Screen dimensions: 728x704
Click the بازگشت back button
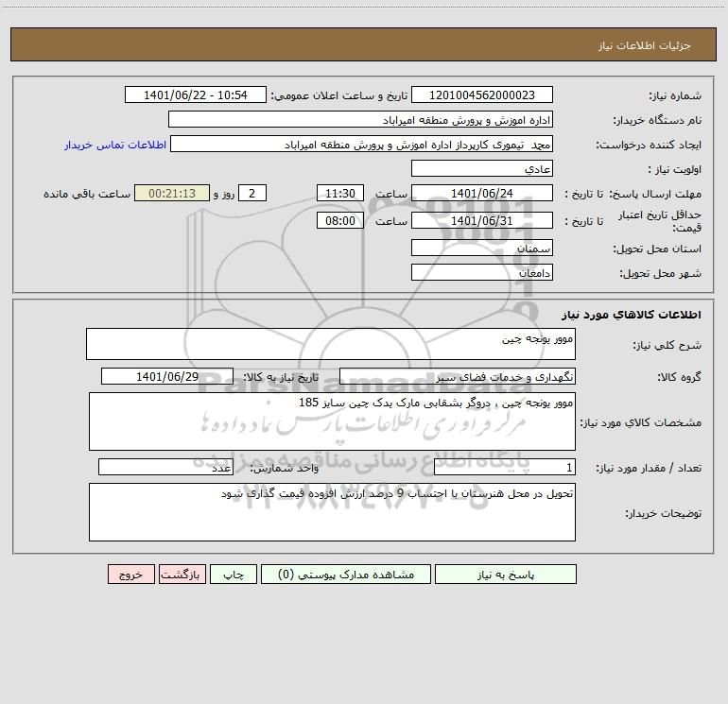[x=182, y=575]
